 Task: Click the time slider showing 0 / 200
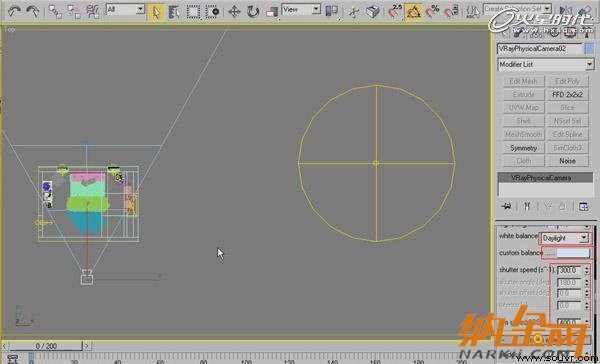(x=46, y=346)
